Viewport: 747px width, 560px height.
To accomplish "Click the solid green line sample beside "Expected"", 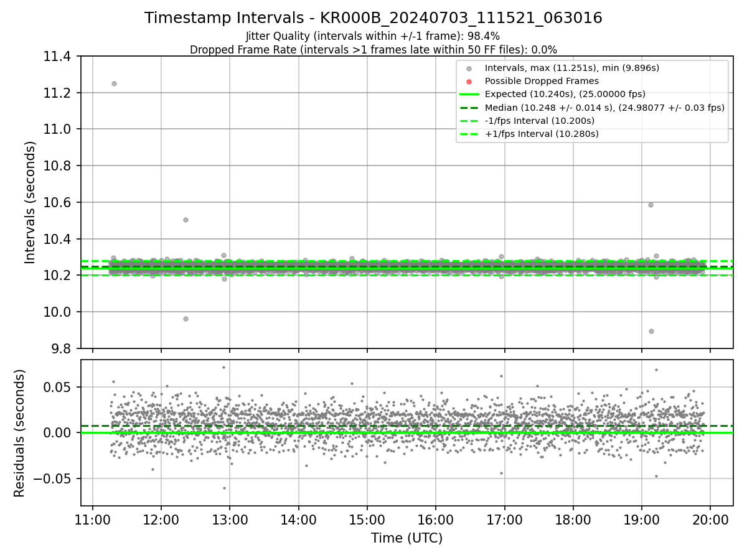I will pyautogui.click(x=469, y=95).
